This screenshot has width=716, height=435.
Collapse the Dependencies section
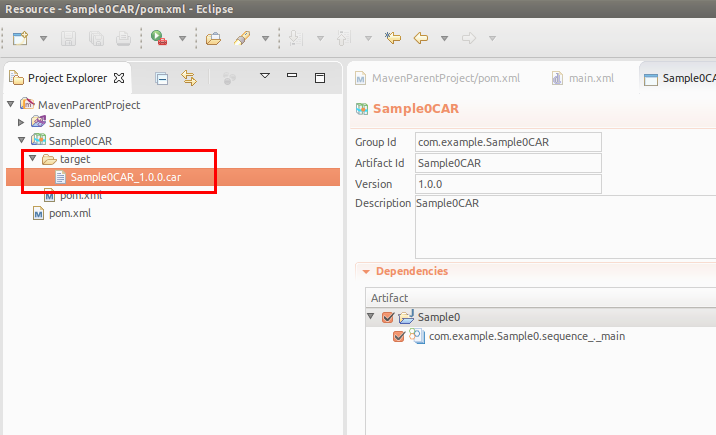(x=367, y=271)
